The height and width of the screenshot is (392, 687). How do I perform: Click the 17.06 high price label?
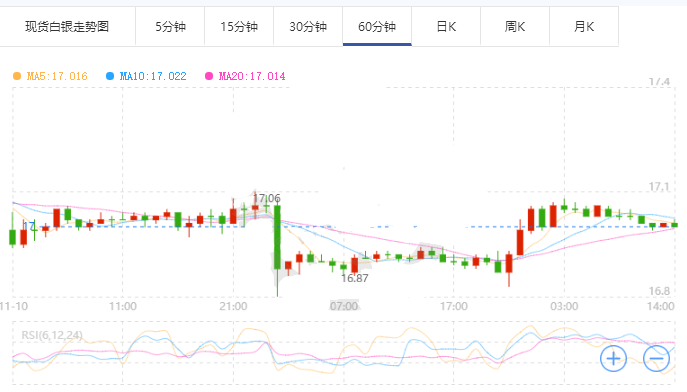tap(267, 198)
